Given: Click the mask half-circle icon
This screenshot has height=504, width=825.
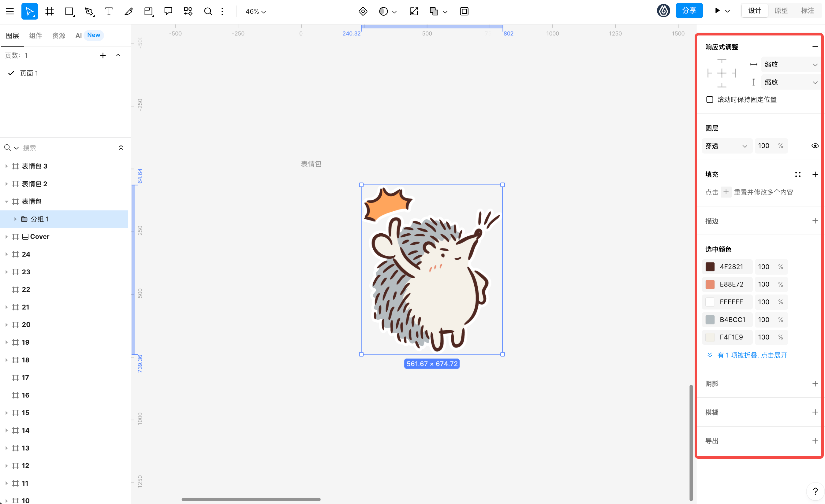Looking at the screenshot, I should tap(383, 11).
